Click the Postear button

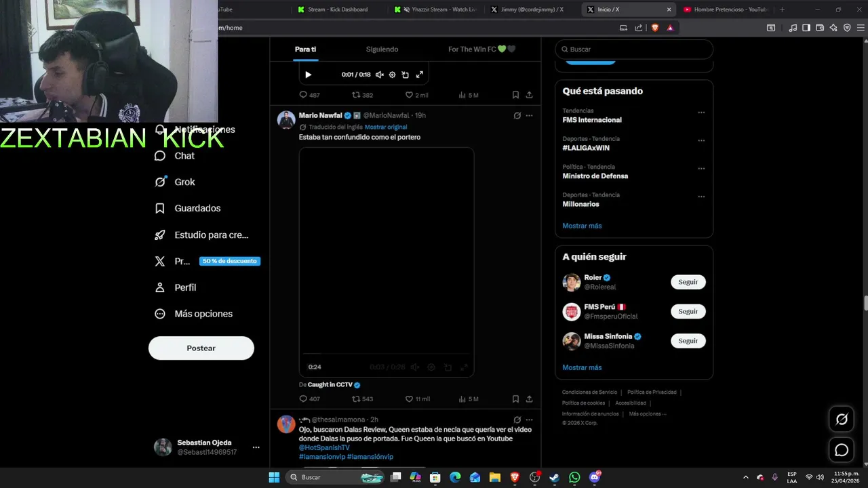coord(201,348)
